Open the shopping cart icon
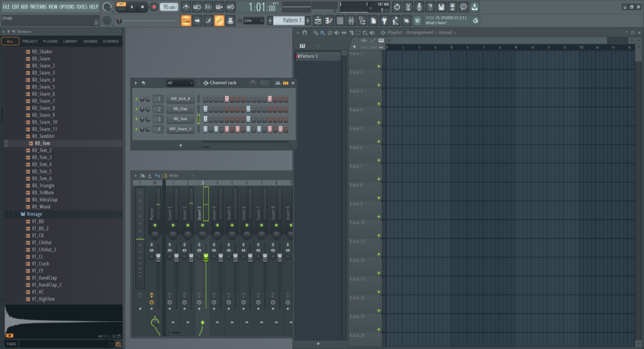644x349 pixels. (418, 21)
